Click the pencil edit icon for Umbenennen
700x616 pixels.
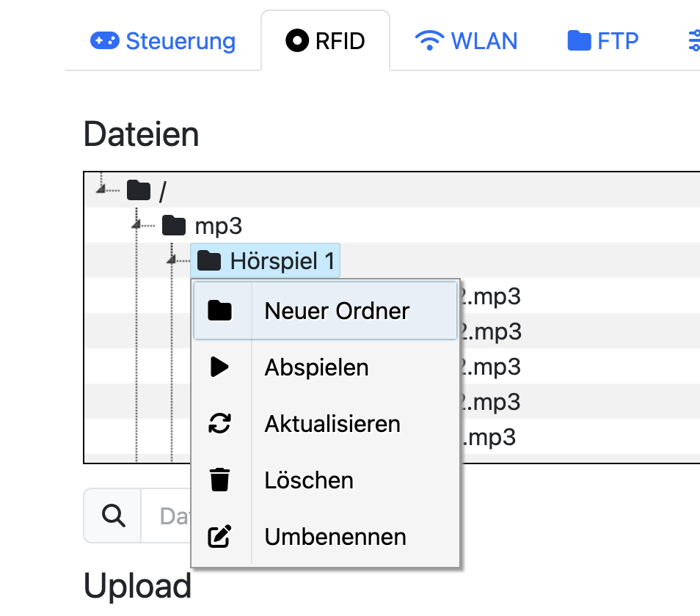(219, 537)
